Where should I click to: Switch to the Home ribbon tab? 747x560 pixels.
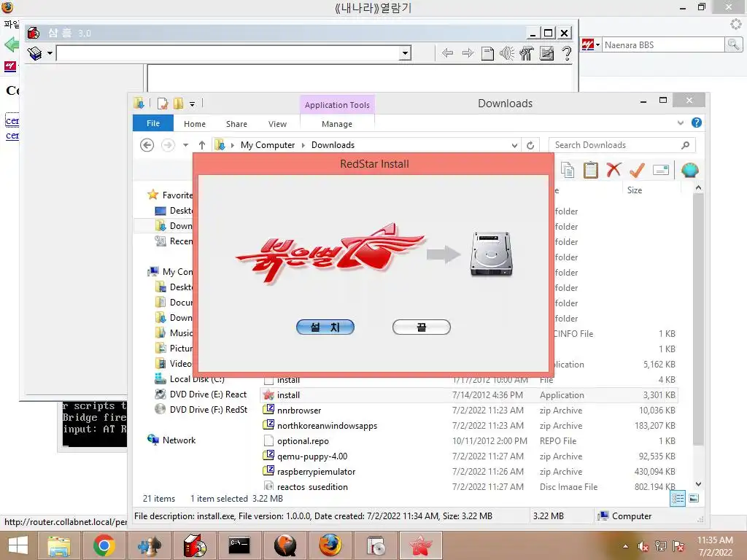click(194, 124)
